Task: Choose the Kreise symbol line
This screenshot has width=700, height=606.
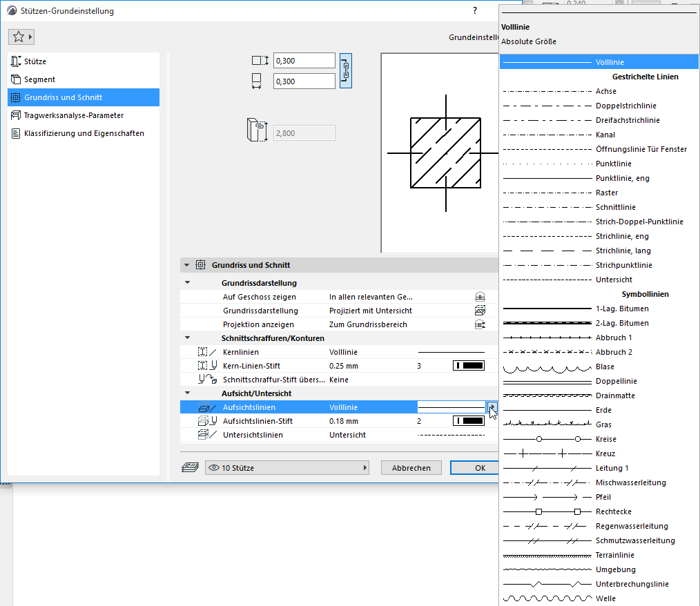Action: coord(599,439)
